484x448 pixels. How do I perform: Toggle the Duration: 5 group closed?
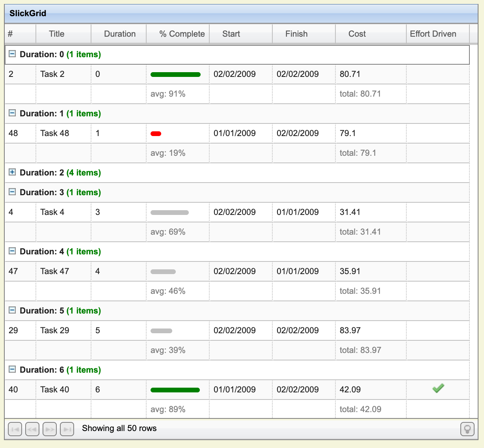pos(12,310)
